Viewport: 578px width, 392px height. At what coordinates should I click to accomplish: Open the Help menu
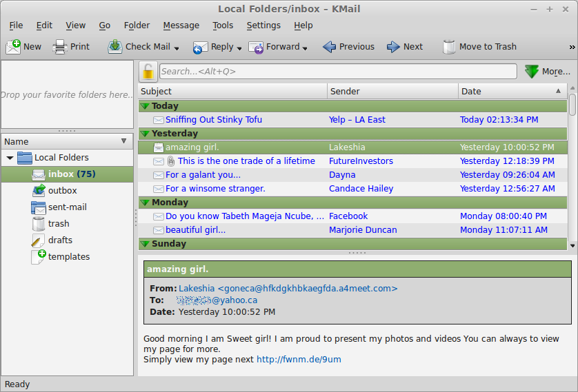303,25
